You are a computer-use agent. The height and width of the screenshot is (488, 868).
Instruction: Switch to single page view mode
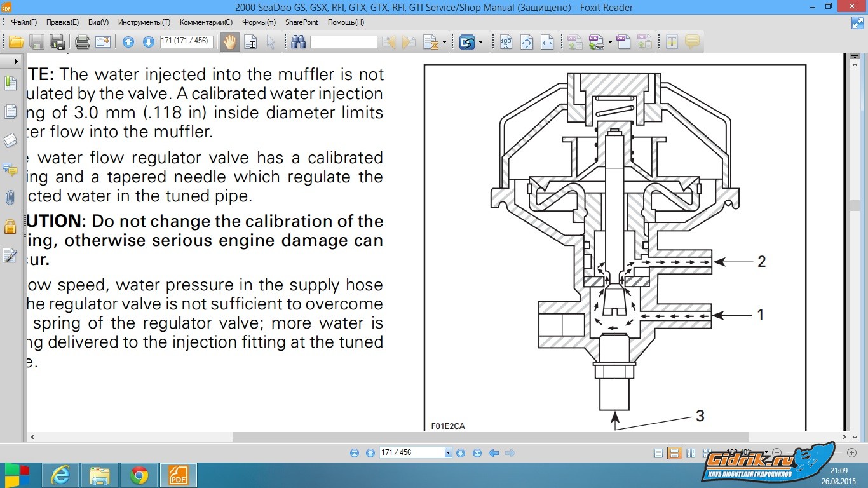click(659, 453)
